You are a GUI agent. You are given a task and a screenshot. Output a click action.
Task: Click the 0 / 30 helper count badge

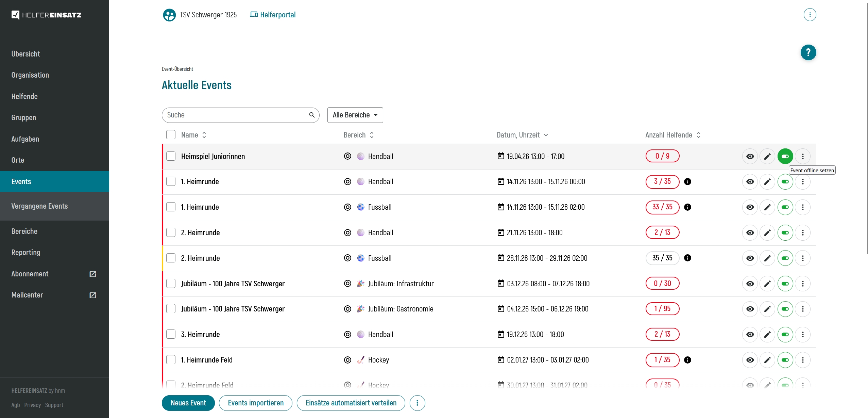click(x=662, y=283)
